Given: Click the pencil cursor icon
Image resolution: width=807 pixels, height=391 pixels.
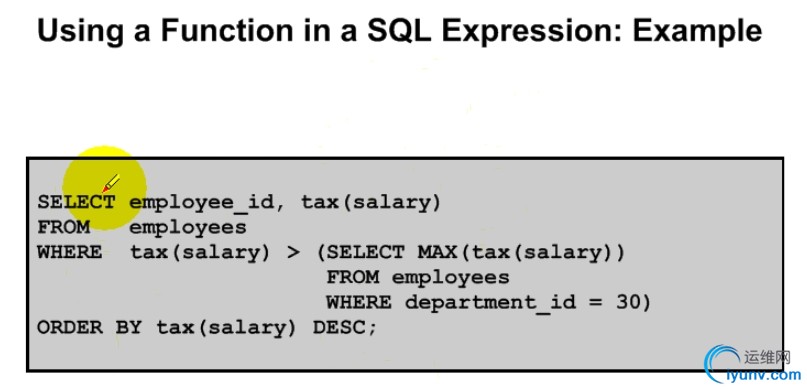Looking at the screenshot, I should point(111,183).
